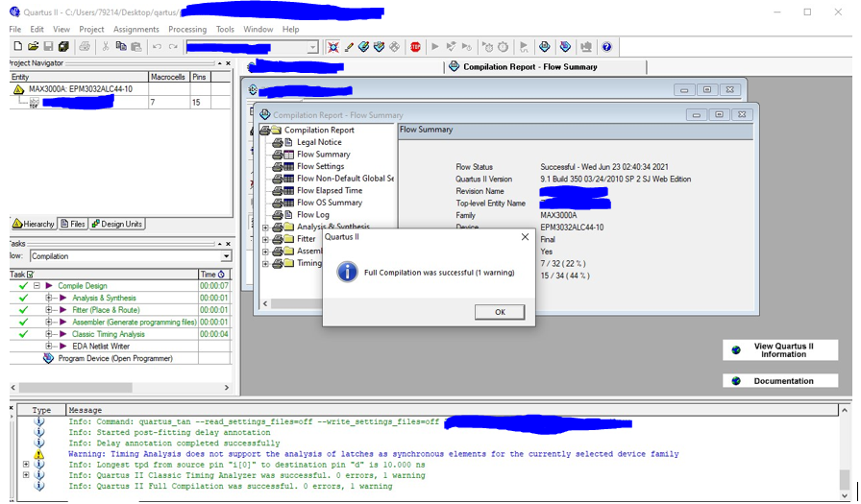Switch to the Files tab
The height and width of the screenshot is (504, 861).
(x=73, y=224)
